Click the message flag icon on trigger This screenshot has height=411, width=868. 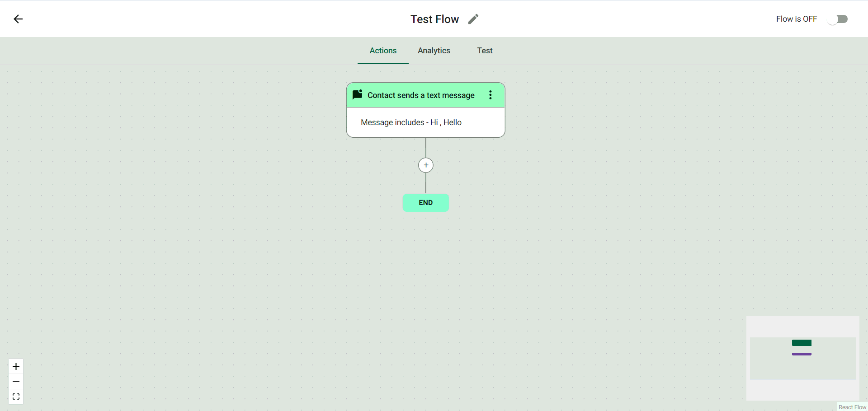358,94
